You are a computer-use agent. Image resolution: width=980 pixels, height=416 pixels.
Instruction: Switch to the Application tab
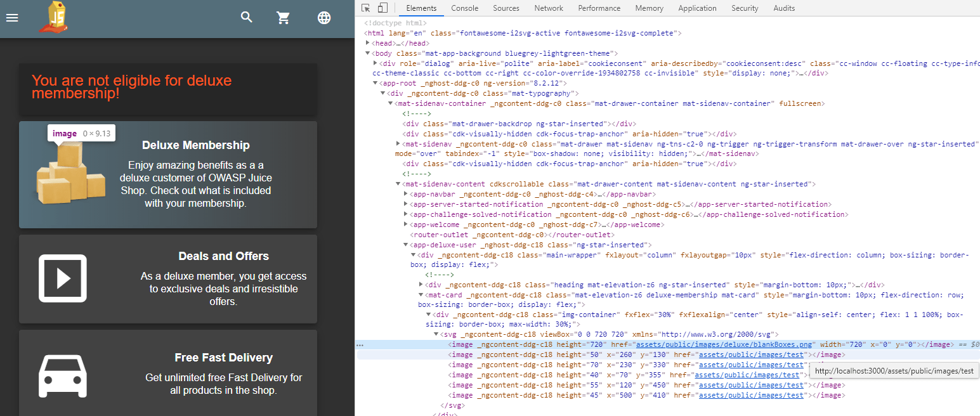697,8
